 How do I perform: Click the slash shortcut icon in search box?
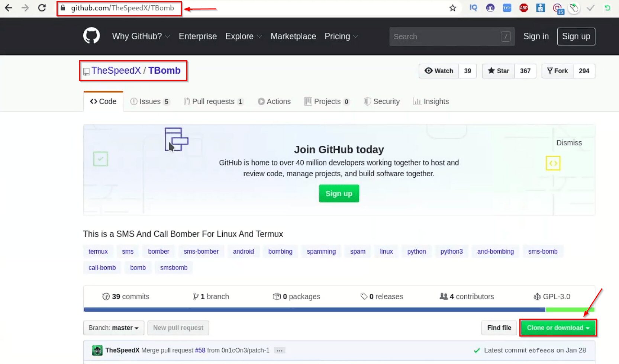coord(506,36)
